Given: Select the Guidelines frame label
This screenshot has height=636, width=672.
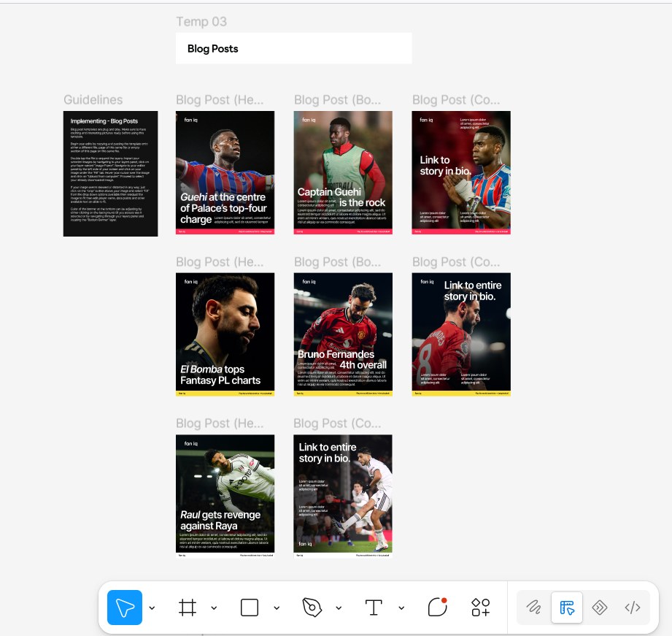Looking at the screenshot, I should click(93, 99).
